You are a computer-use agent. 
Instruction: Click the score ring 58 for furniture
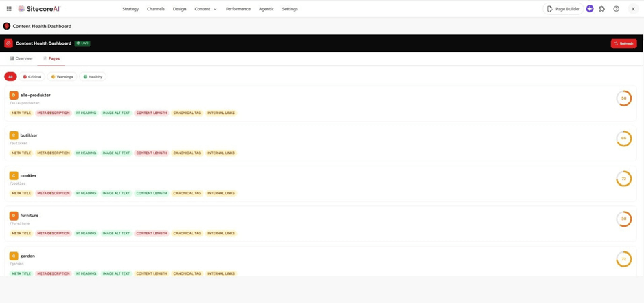coord(623,218)
